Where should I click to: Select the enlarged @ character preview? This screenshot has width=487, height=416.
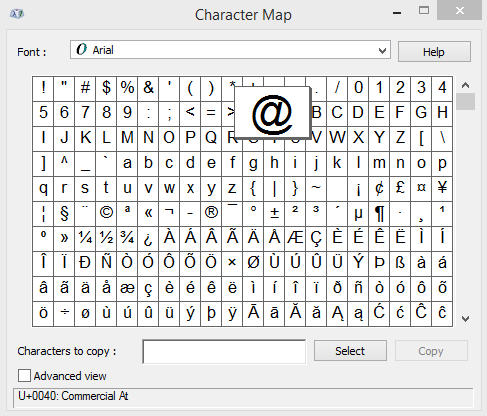pos(272,112)
